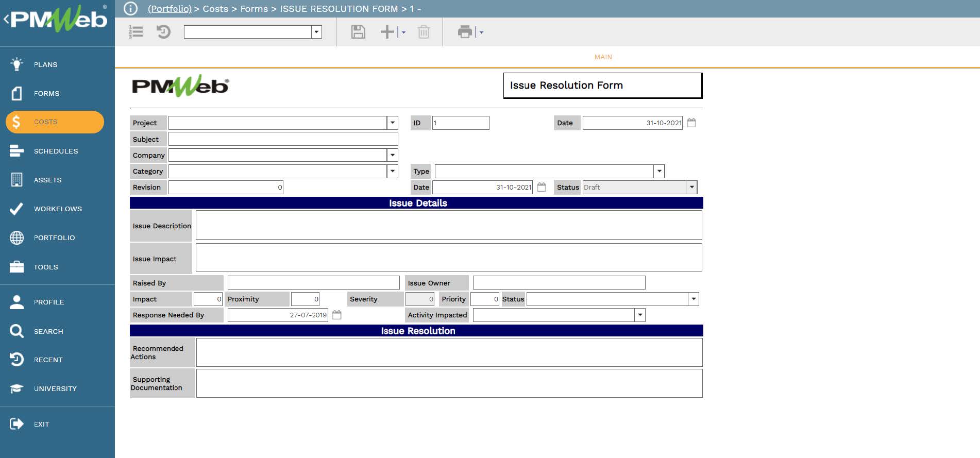The height and width of the screenshot is (458, 980).
Task: Click the top Date input showing 31-10-2021
Action: click(x=633, y=123)
